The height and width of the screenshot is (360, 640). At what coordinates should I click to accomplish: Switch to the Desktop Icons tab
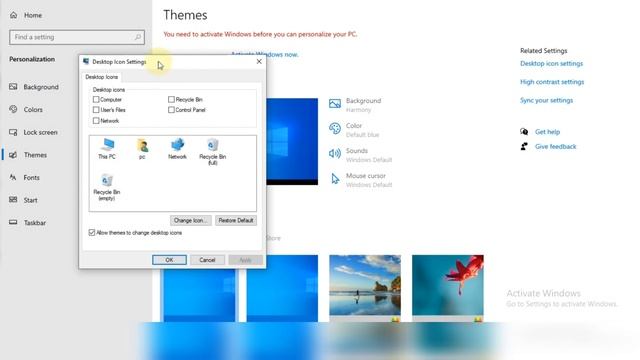click(x=101, y=77)
